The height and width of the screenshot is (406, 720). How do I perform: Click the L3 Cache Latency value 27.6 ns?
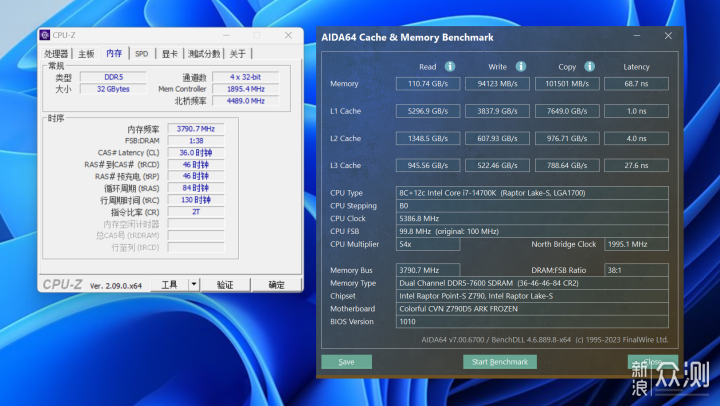tap(636, 165)
